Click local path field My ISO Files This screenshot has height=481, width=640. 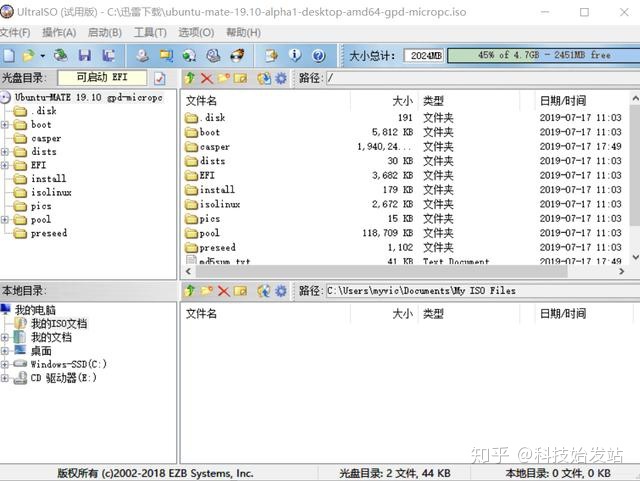point(482,291)
